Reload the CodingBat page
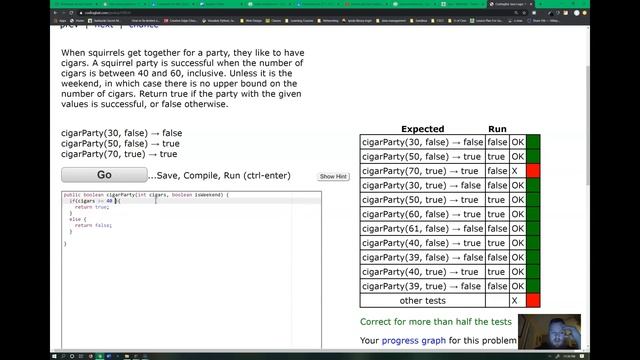The width and height of the screenshot is (640, 360). [71, 13]
